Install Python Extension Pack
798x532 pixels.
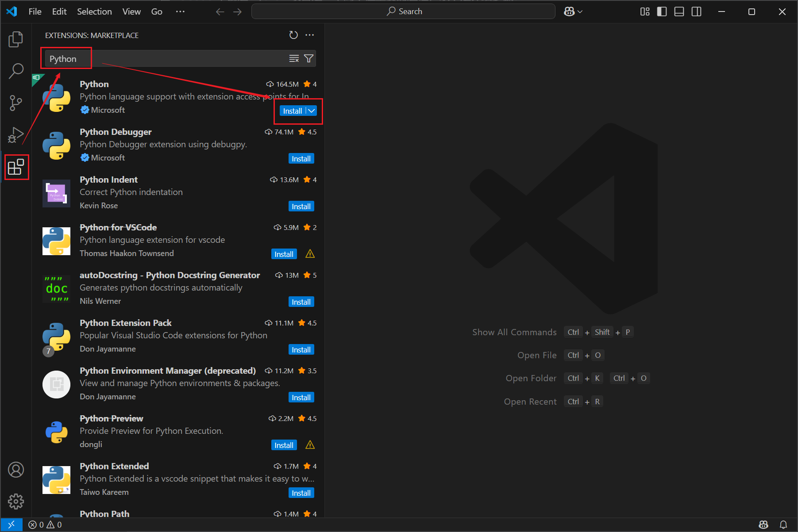[301, 350]
